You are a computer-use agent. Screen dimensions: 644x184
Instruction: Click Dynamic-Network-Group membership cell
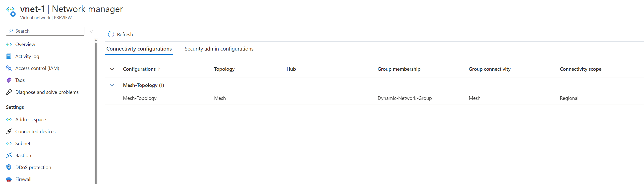click(x=405, y=98)
